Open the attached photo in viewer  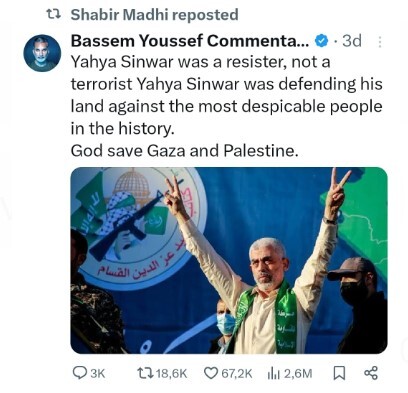tap(229, 260)
